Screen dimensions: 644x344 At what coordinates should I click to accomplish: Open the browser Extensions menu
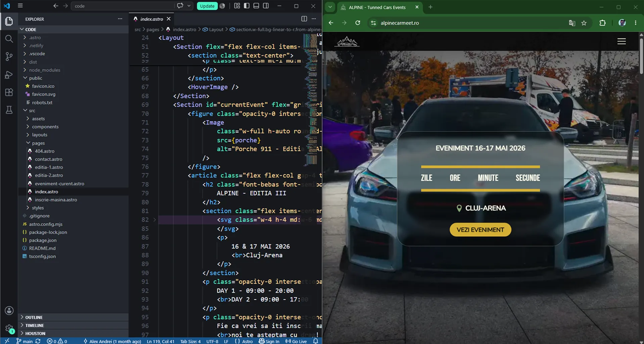point(603,23)
